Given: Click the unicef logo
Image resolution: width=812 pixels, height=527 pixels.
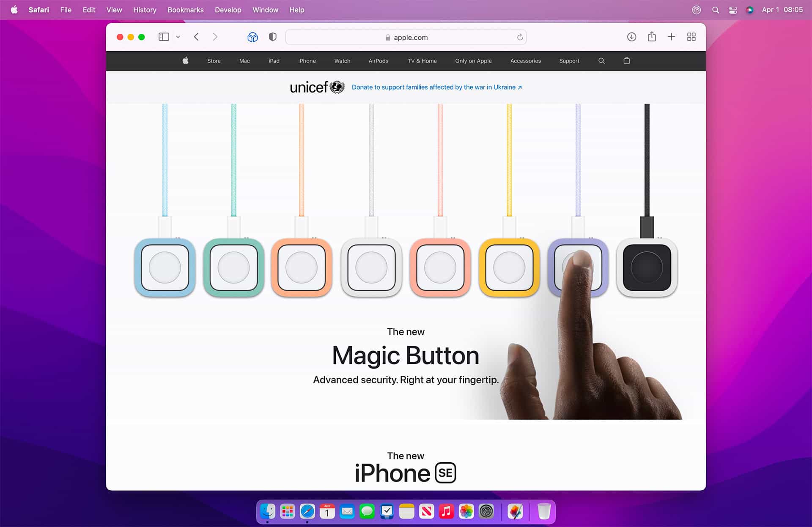Looking at the screenshot, I should pyautogui.click(x=317, y=87).
